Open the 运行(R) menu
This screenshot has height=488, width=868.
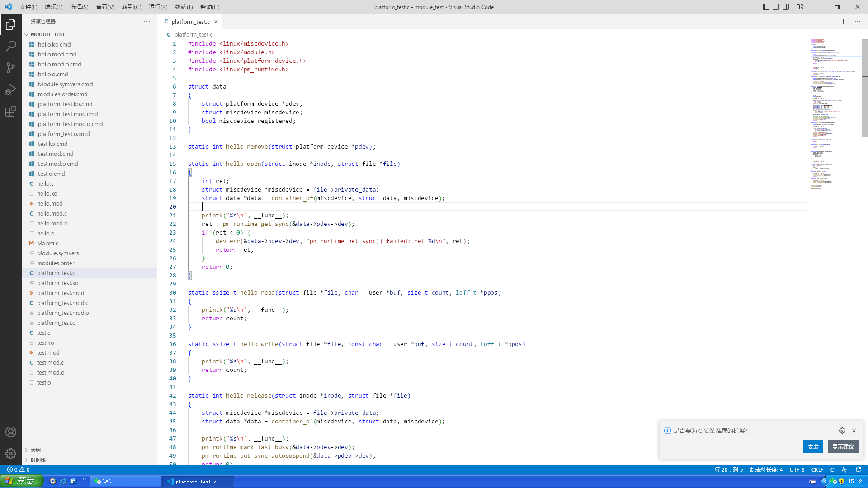pos(158,7)
